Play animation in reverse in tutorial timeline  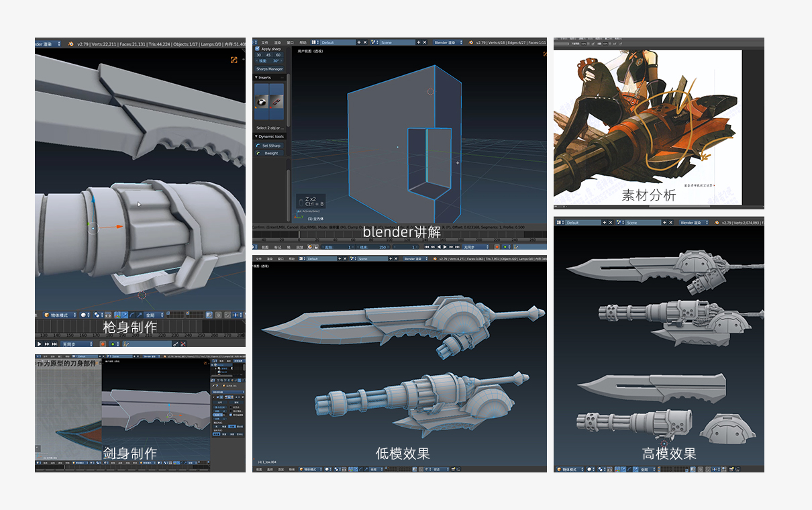440,247
